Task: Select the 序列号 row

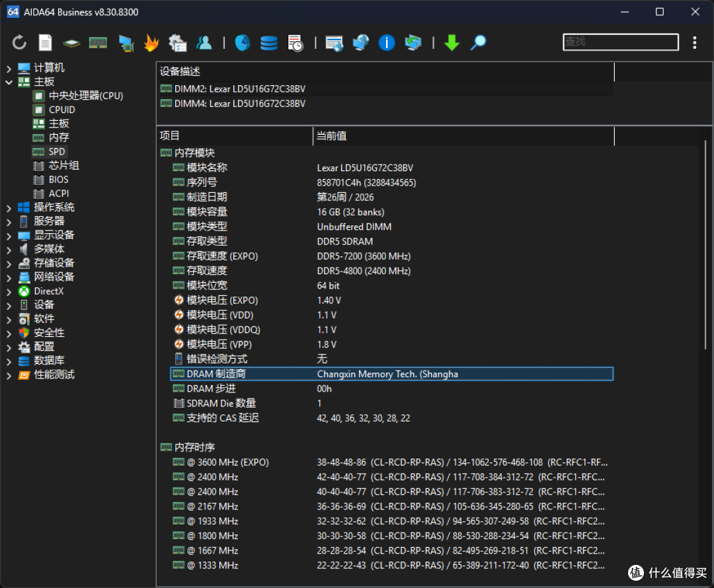Action: pos(391,182)
